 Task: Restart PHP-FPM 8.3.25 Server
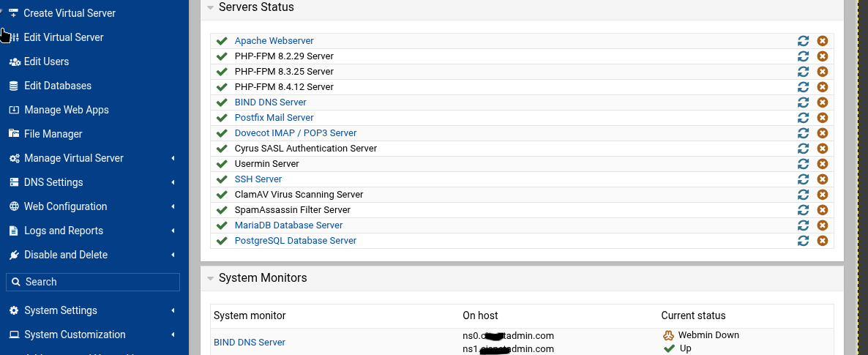tap(803, 72)
